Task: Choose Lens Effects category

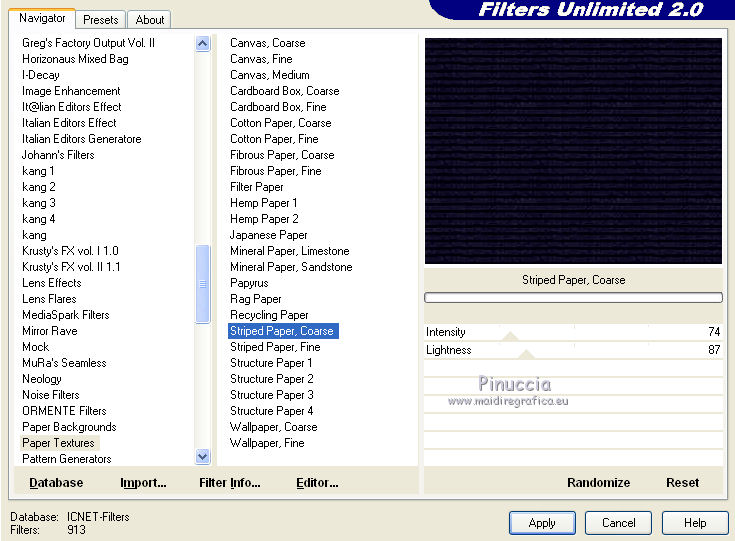Action: tap(52, 283)
